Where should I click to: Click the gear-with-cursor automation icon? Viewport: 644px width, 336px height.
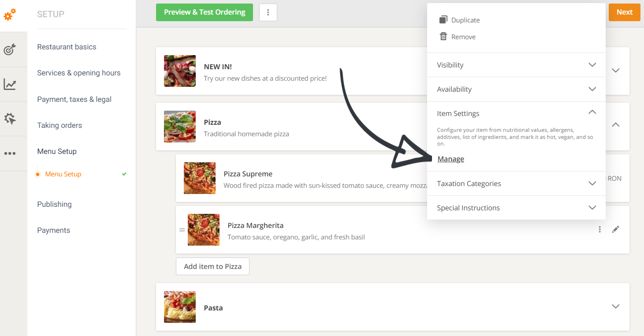coord(13,118)
